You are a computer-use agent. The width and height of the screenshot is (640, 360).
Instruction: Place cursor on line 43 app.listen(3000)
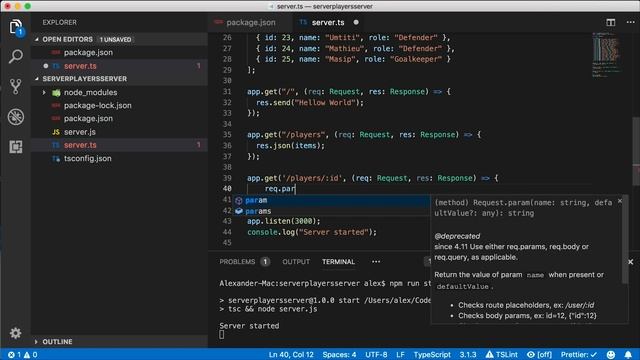click(284, 221)
